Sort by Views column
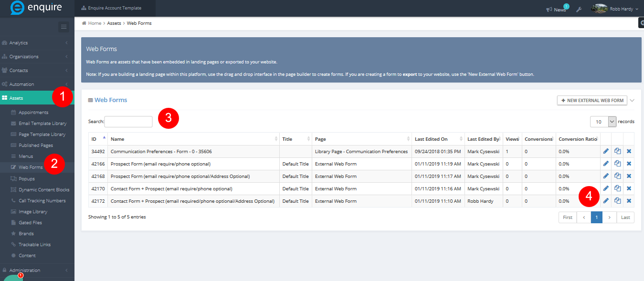644x281 pixels. 512,139
